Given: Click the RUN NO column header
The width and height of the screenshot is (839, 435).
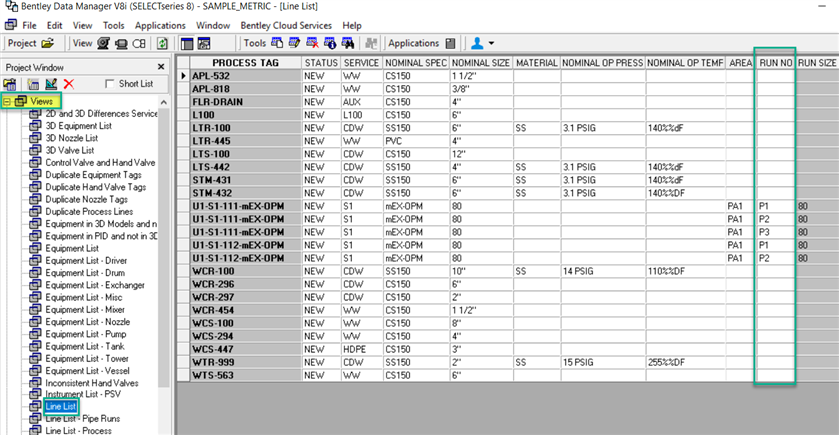Looking at the screenshot, I should [x=775, y=63].
